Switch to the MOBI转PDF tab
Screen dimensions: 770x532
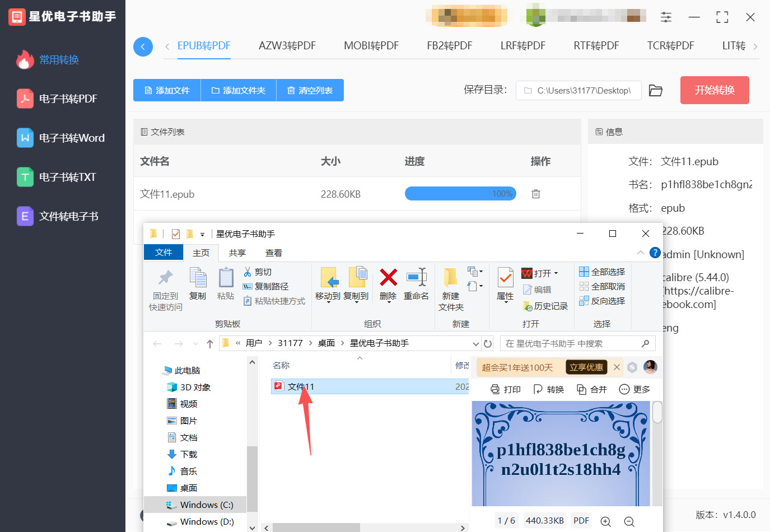pyautogui.click(x=371, y=46)
